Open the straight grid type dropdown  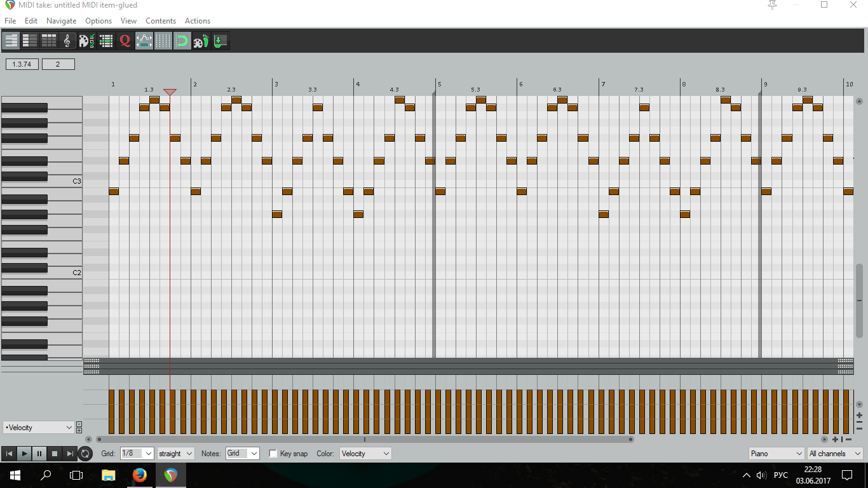pyautogui.click(x=176, y=454)
